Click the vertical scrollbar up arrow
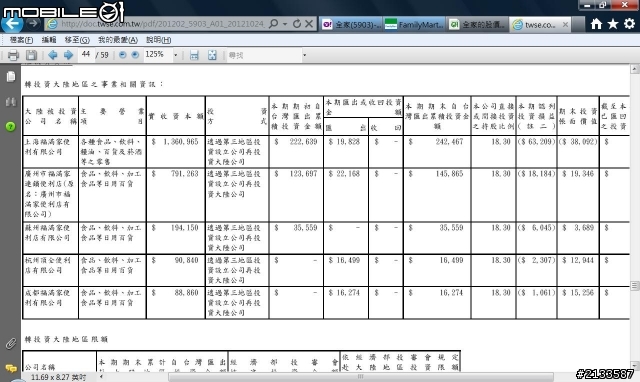This screenshot has width=640, height=382. (635, 69)
